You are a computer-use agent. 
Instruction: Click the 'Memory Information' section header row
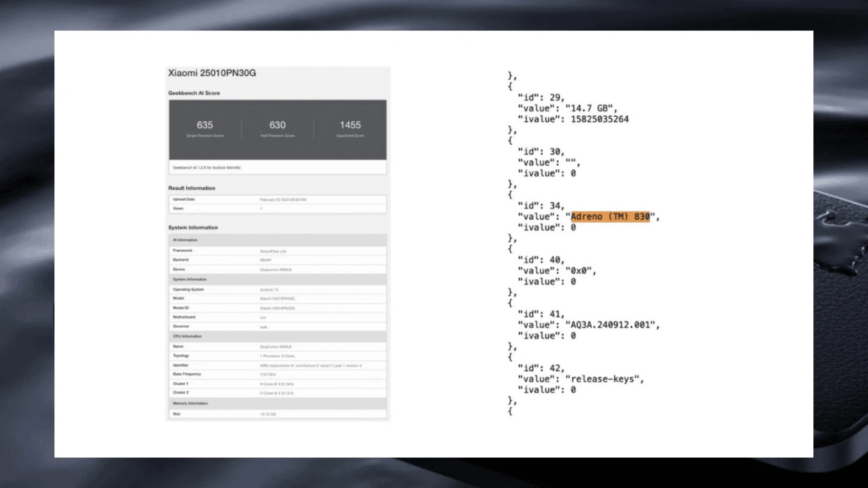pyautogui.click(x=278, y=403)
